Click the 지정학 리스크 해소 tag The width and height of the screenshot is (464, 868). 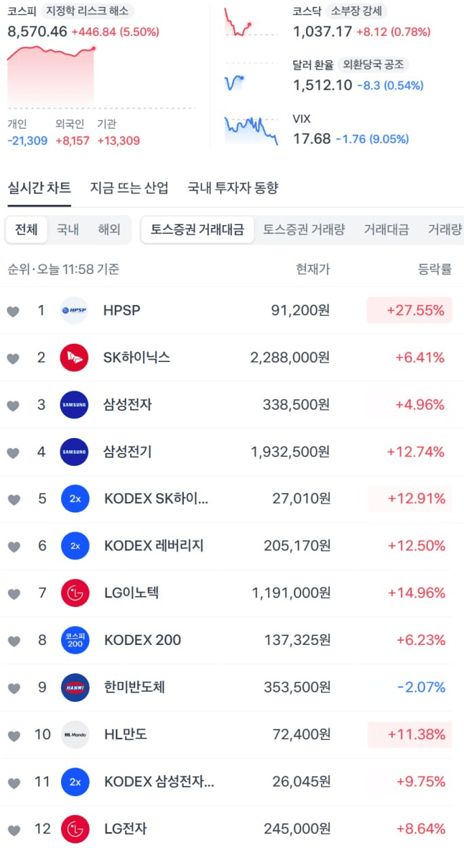[88, 11]
